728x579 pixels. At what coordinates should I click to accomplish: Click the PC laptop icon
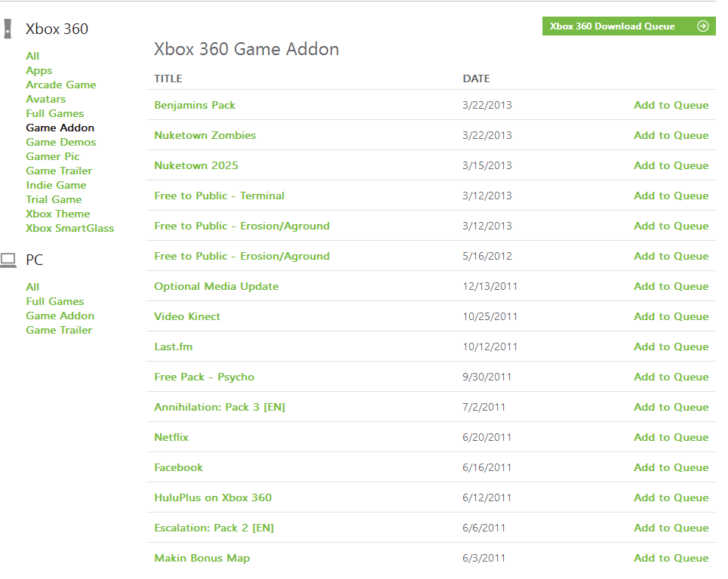point(8,260)
